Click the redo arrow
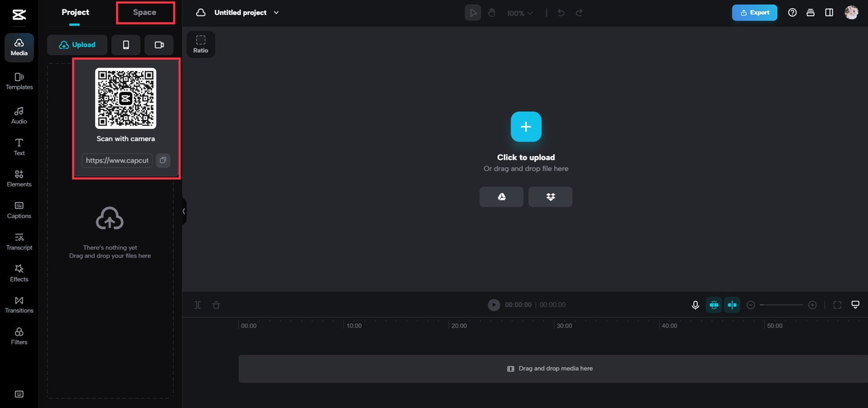This screenshot has width=868, height=408. point(579,13)
